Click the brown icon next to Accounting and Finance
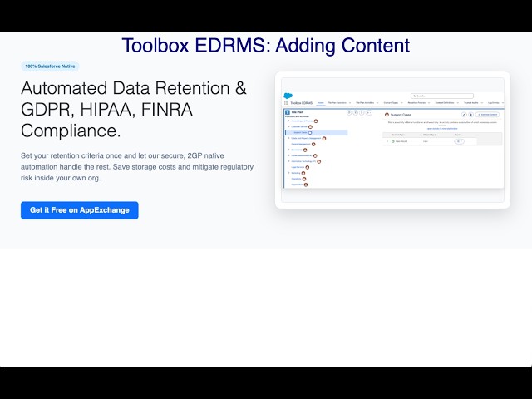This screenshot has height=399, width=532. [x=316, y=121]
